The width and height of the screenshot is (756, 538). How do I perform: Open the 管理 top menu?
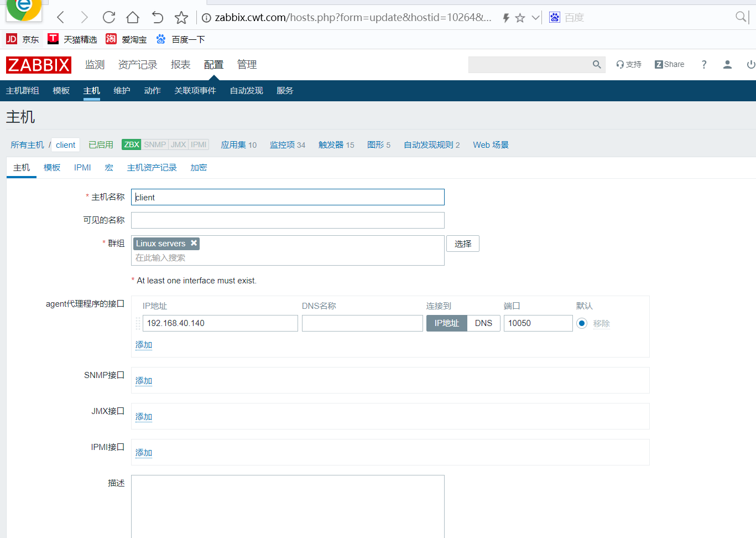click(x=247, y=65)
